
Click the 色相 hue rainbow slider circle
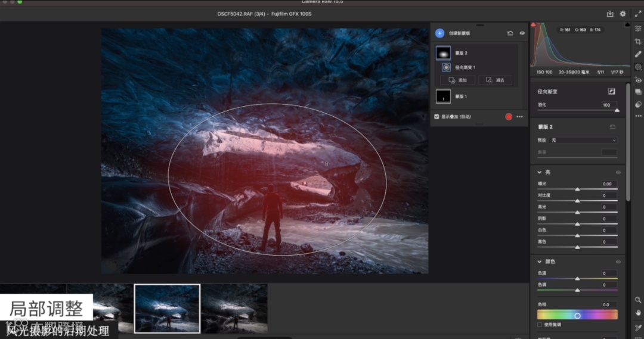(x=577, y=316)
